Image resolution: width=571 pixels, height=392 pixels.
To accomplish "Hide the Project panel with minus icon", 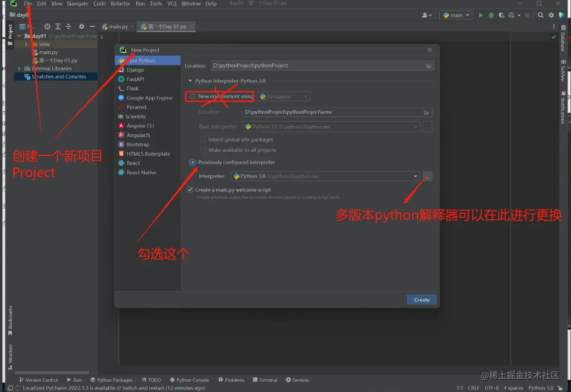I will (x=92, y=26).
